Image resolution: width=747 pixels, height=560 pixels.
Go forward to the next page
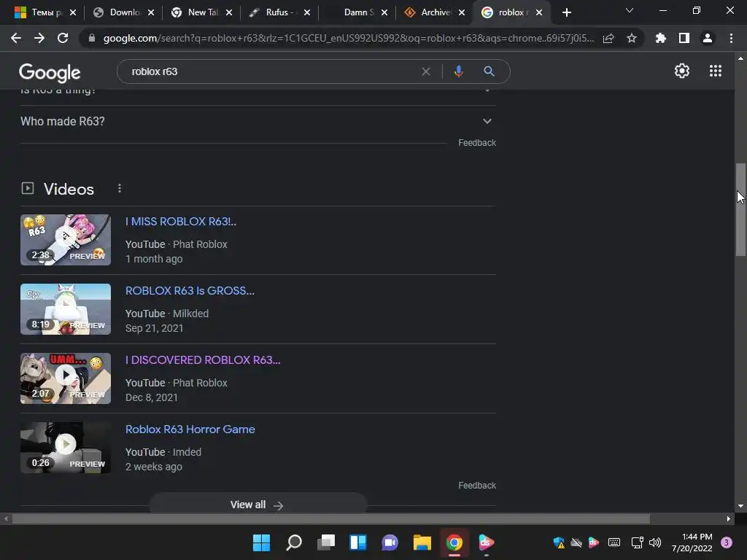(39, 38)
